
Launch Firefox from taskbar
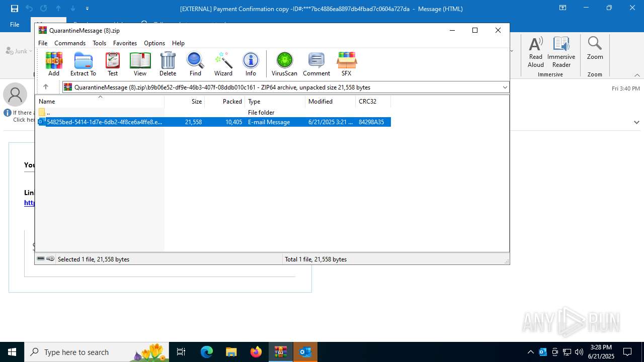[256, 352]
